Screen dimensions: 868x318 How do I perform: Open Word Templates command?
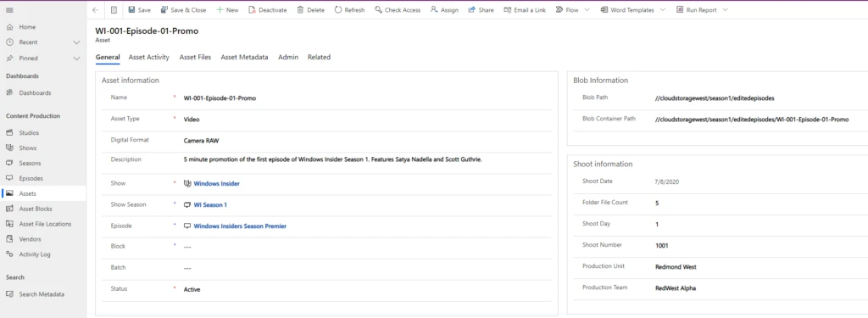[x=626, y=10]
